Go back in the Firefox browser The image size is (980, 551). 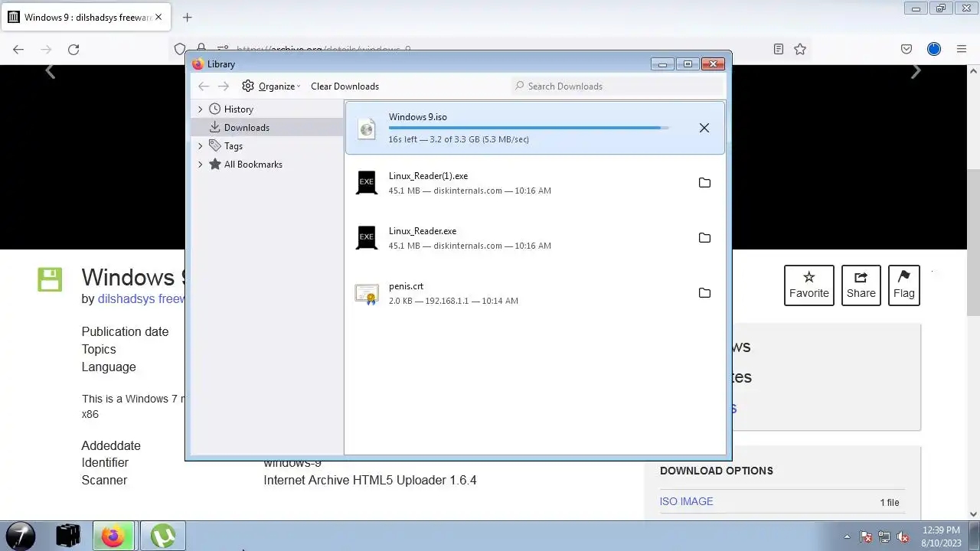pos(18,49)
